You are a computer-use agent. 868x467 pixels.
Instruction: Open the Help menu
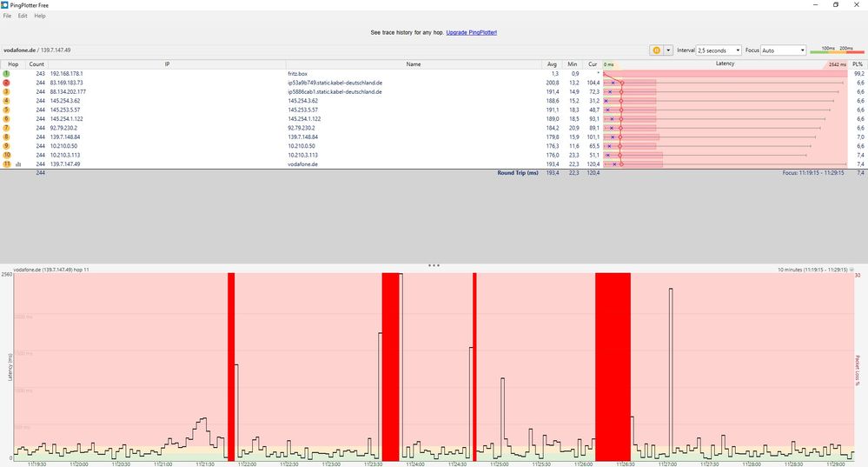click(x=40, y=16)
